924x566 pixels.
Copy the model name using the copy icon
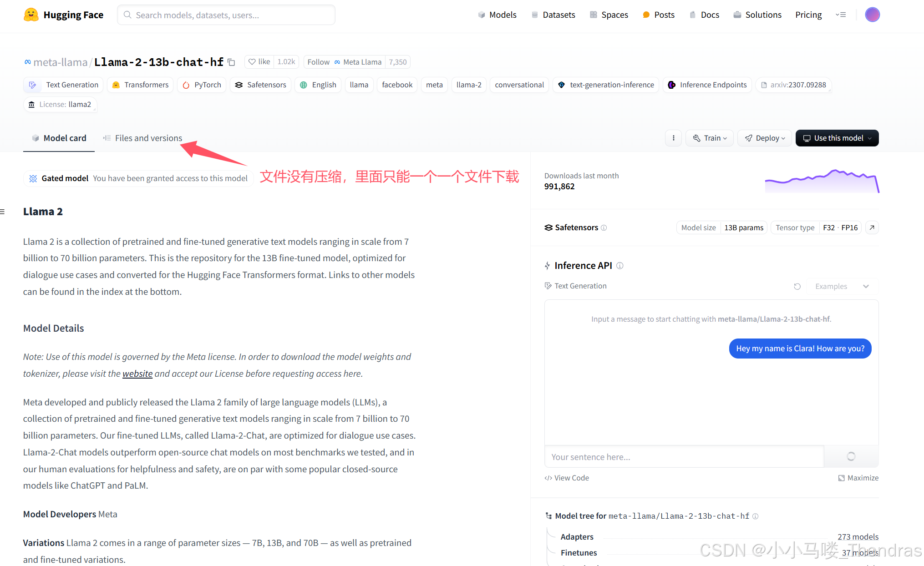pos(231,62)
